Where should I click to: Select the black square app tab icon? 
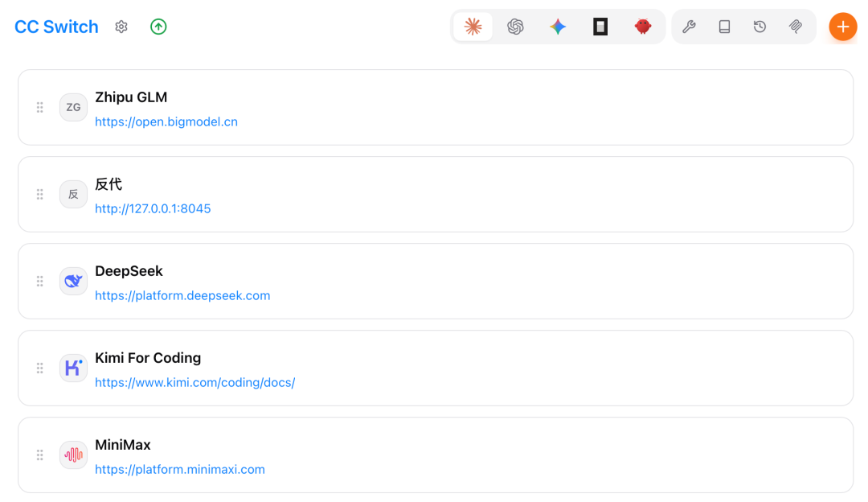[x=600, y=27]
